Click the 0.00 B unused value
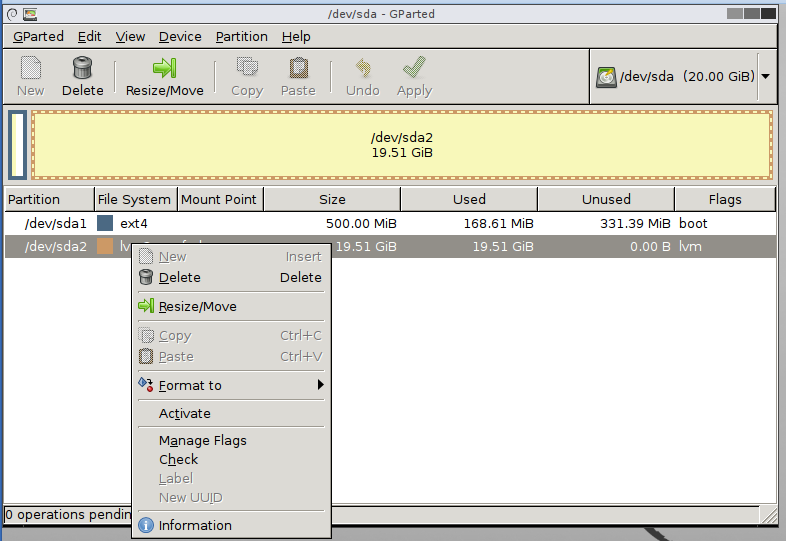The height and width of the screenshot is (541, 786). tap(650, 246)
